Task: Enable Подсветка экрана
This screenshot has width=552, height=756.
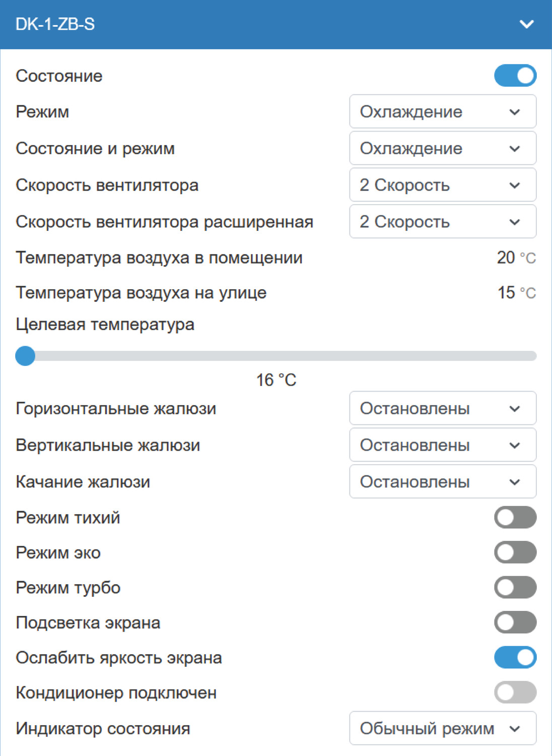Action: coord(515,622)
